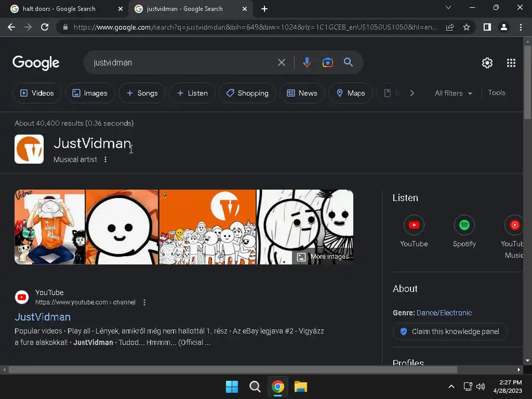Click the address bar URL
This screenshot has width=532, height=399.
pyautogui.click(x=255, y=27)
